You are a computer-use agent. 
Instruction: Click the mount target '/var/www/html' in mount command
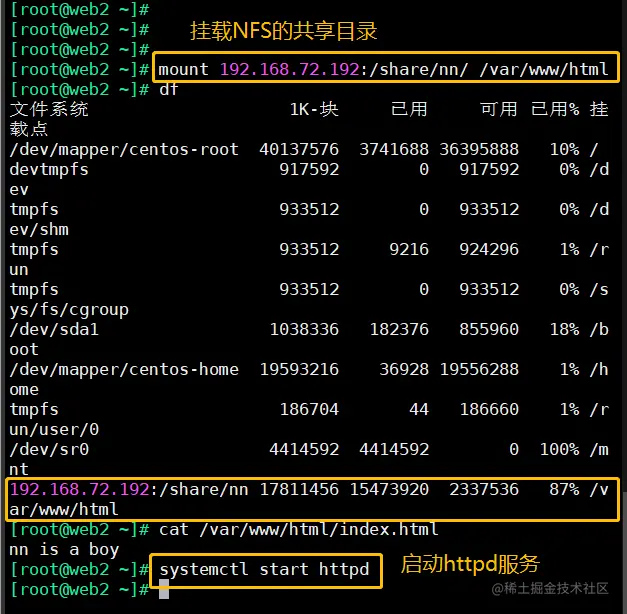(544, 70)
